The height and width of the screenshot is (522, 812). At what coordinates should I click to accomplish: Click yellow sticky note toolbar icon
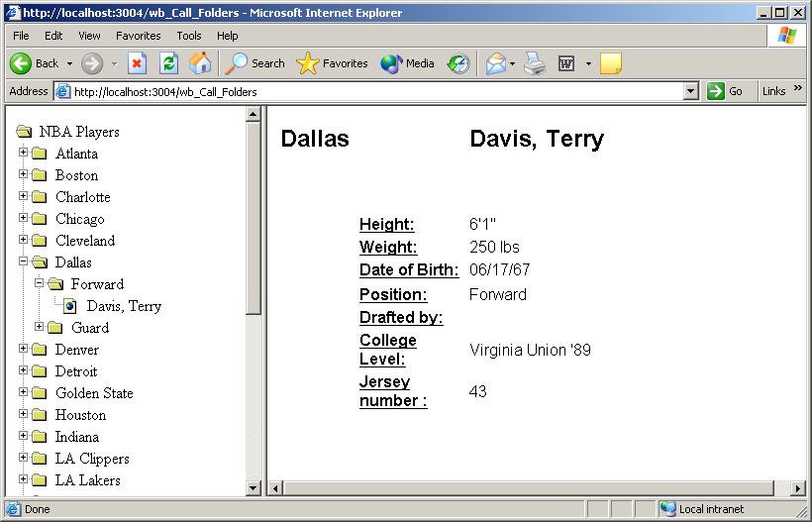(x=611, y=63)
